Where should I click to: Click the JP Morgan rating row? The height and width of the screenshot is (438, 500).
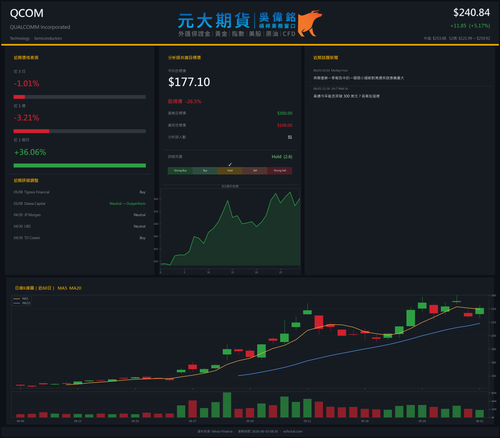(80, 215)
